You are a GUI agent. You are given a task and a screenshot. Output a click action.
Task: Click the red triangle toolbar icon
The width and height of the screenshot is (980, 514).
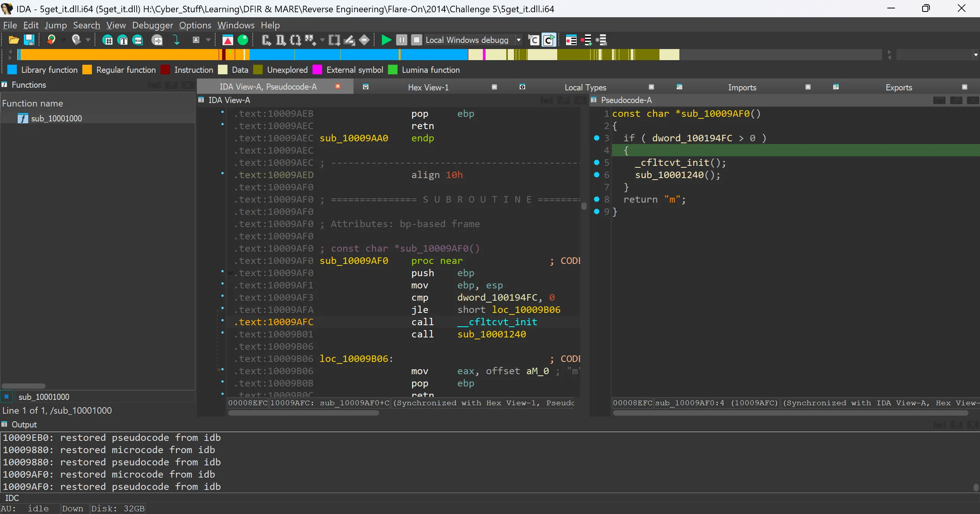click(228, 40)
